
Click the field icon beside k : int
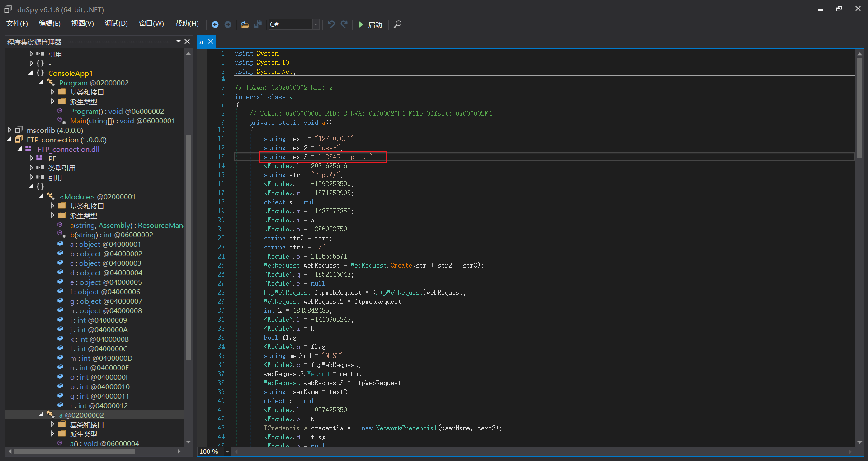tap(60, 339)
